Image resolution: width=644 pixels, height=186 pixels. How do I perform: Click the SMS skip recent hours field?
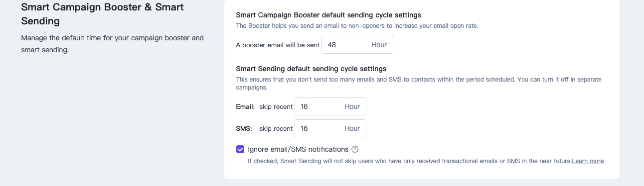(330, 128)
